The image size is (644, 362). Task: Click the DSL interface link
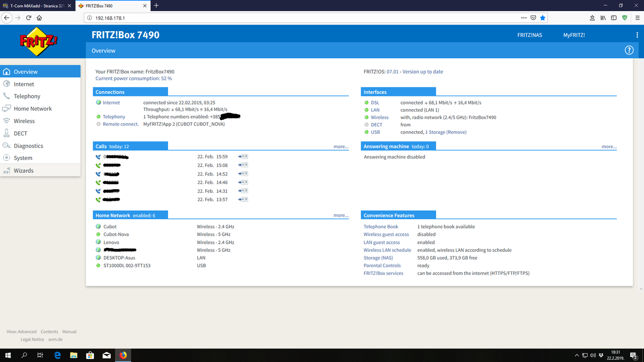point(375,103)
